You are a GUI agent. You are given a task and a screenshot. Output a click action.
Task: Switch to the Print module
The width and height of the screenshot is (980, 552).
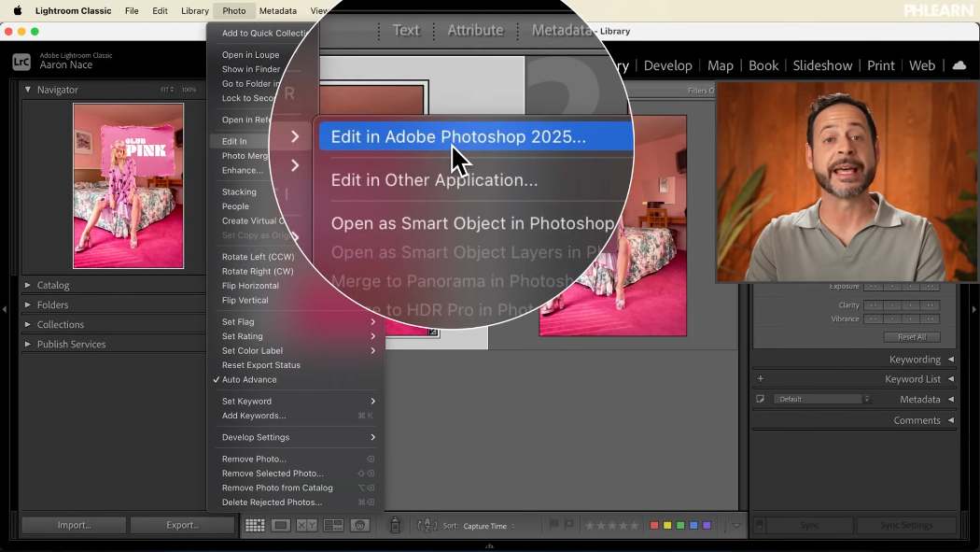[881, 65]
